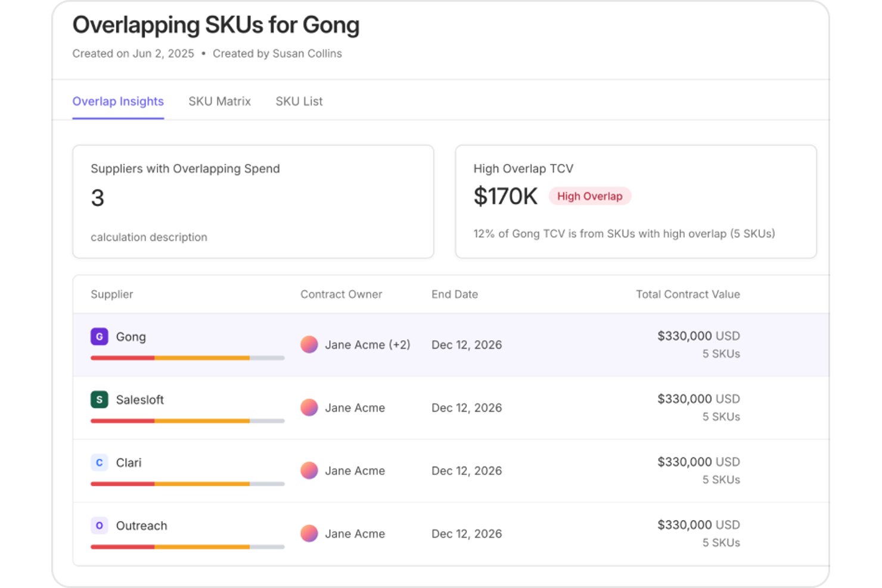Click the Created by Susan Collins text

277,54
